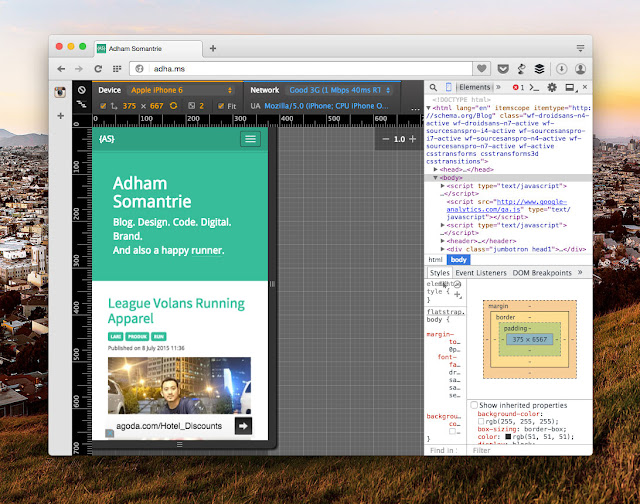Open the layered stack extension icon
Image resolution: width=640 pixels, height=504 pixels.
point(540,69)
